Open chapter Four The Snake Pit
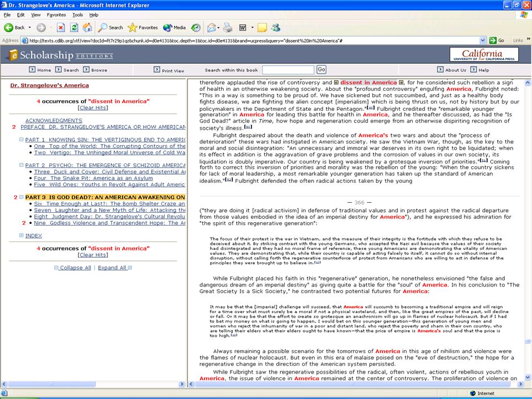Screen dimensions: 532x399 [93, 178]
